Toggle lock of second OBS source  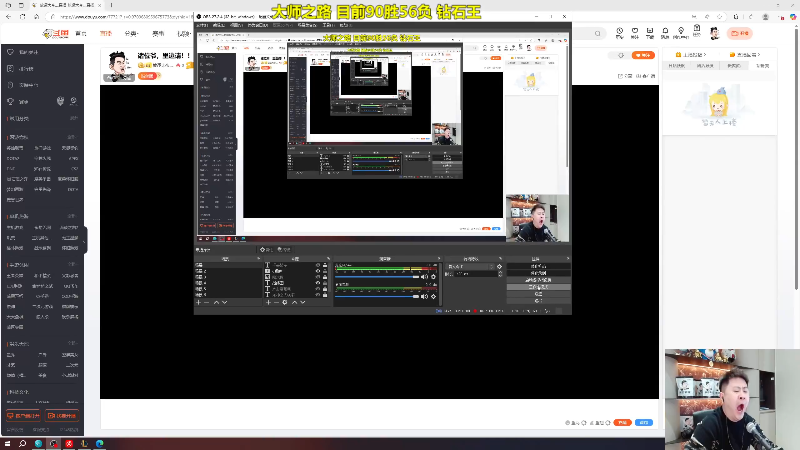coord(325,271)
